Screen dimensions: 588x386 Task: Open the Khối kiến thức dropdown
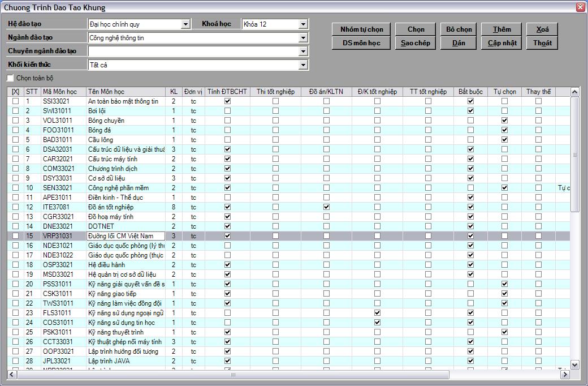304,65
